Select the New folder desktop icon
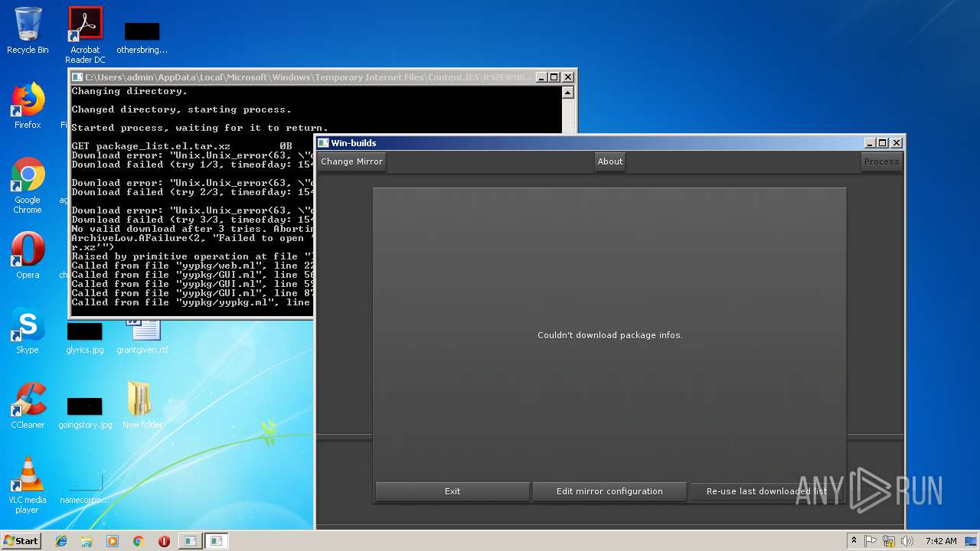 click(142, 406)
